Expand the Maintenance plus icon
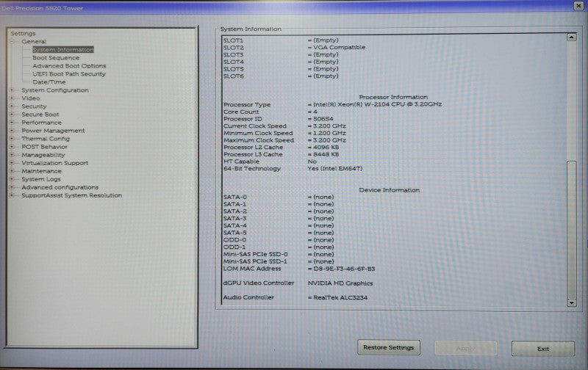588x370 pixels. (12, 171)
